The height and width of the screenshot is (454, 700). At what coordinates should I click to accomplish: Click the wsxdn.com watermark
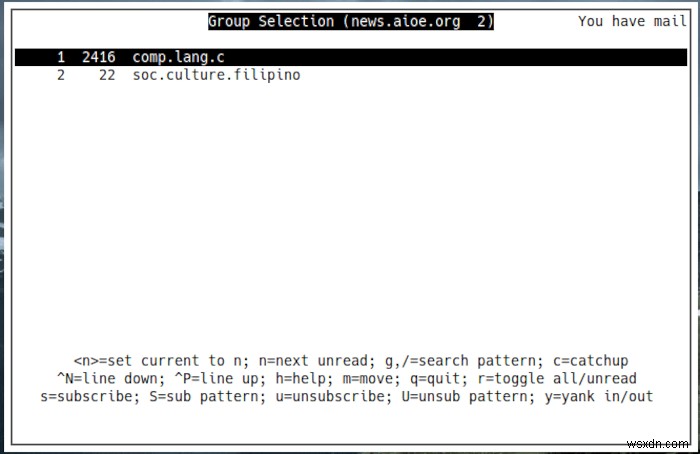[657, 444]
